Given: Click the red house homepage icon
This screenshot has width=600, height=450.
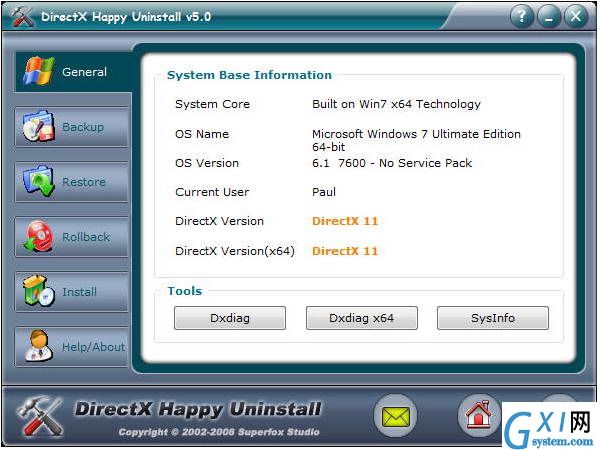Looking at the screenshot, I should coord(479,416).
